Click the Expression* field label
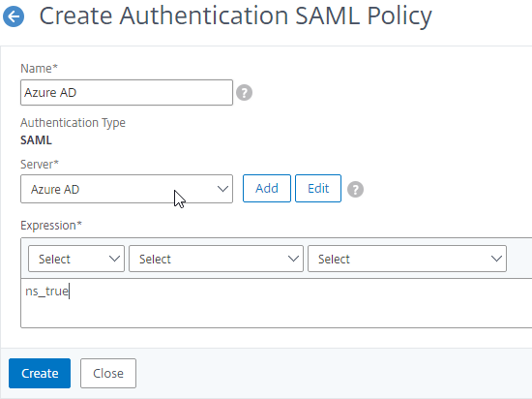The width and height of the screenshot is (532, 399). coord(51,226)
